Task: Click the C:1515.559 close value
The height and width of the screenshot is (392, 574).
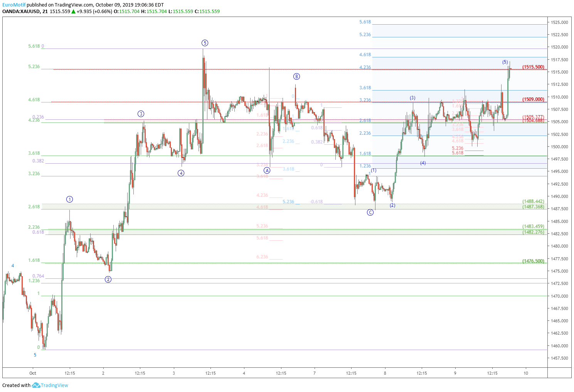Action: point(207,12)
